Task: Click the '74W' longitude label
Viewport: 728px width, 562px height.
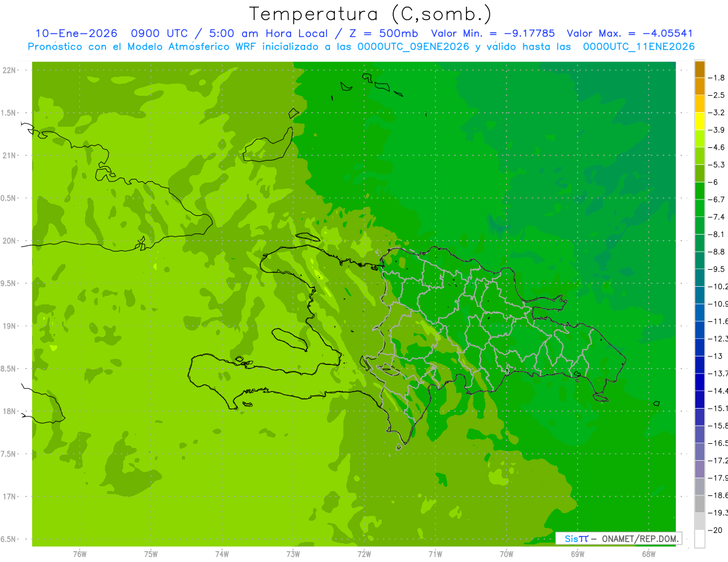Action: tap(221, 554)
